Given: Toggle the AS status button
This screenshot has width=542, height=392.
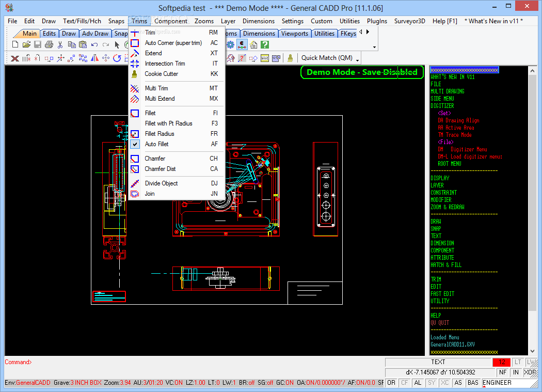Looking at the screenshot, I should (458, 383).
